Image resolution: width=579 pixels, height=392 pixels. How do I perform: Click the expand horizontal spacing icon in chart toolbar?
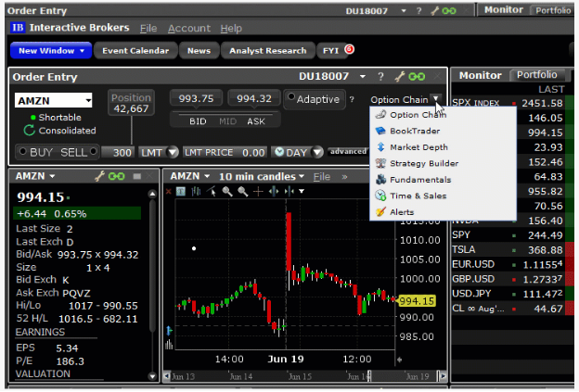tap(274, 191)
